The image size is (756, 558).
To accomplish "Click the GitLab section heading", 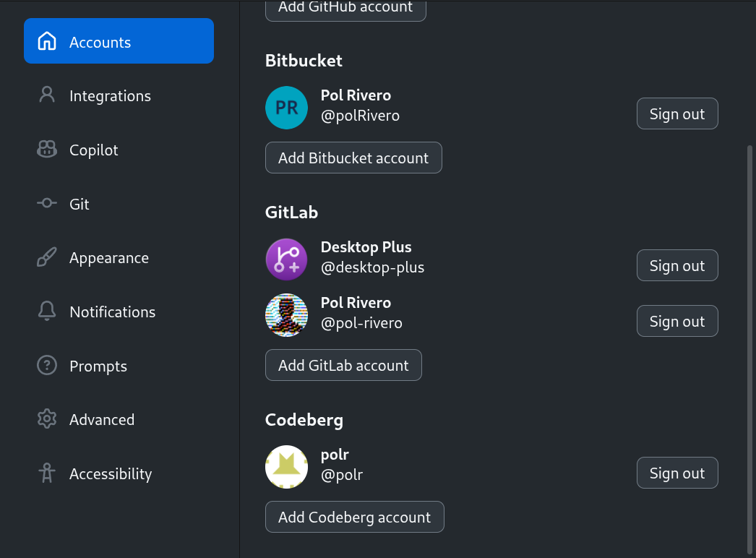I will click(x=292, y=213).
